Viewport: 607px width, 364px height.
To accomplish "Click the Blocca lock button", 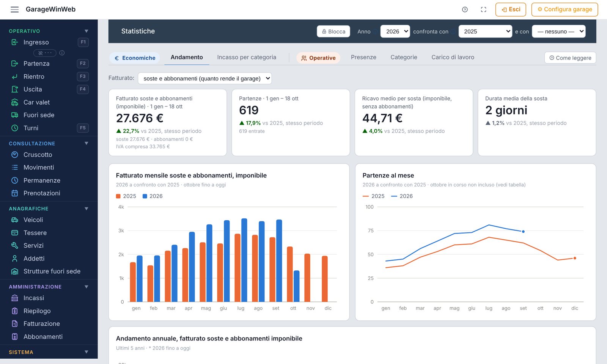I will coord(333,31).
